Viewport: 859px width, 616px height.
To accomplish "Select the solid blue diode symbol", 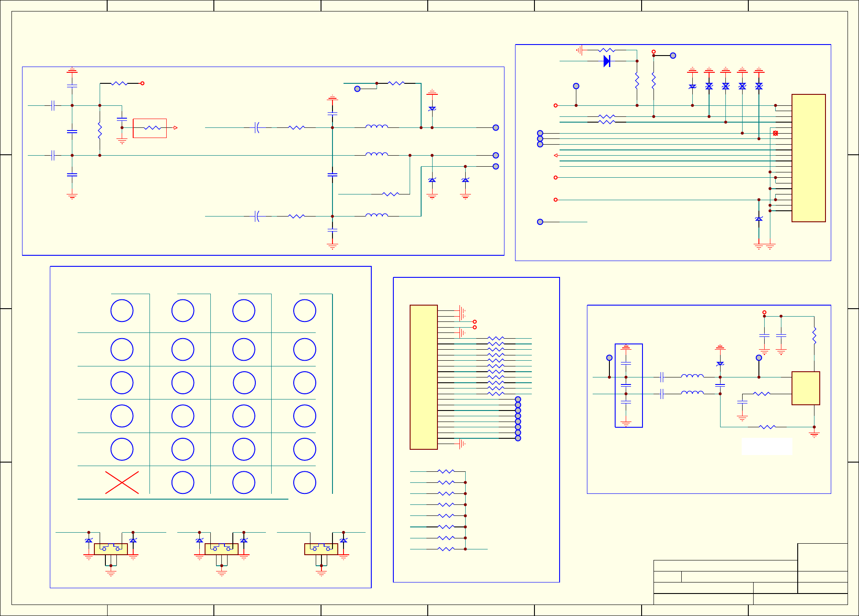I will tap(607, 61).
